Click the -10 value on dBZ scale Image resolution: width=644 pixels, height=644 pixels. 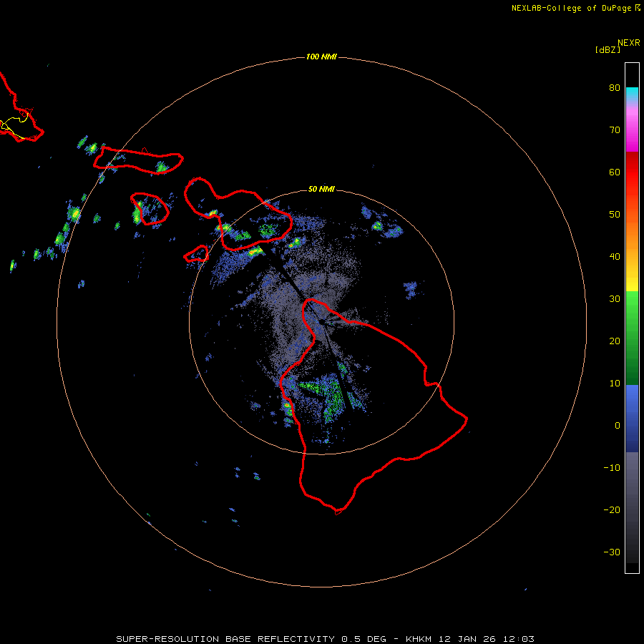(612, 468)
